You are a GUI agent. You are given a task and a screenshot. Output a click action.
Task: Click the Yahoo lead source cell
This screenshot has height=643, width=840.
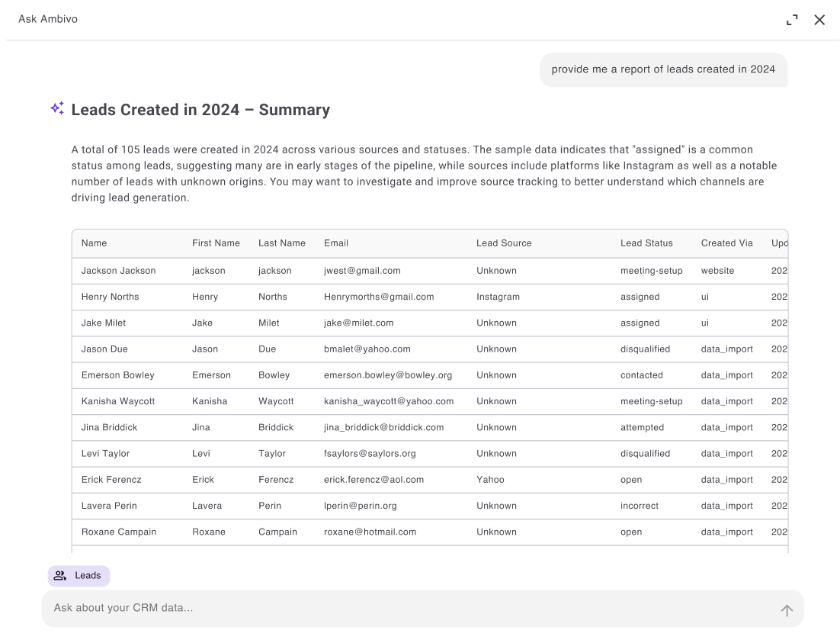(x=491, y=480)
